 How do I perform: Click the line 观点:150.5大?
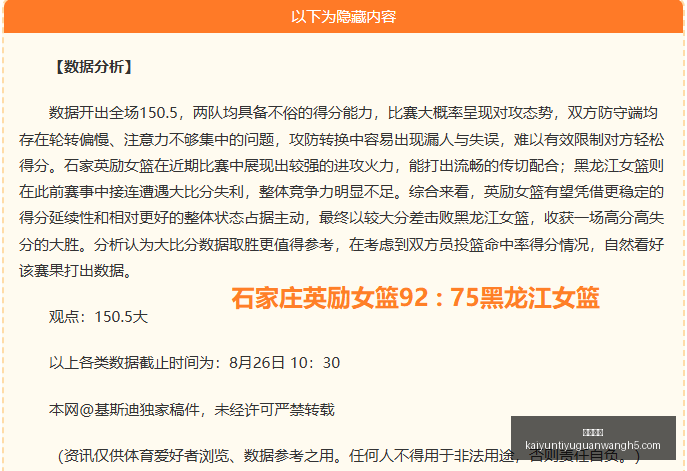98,316
